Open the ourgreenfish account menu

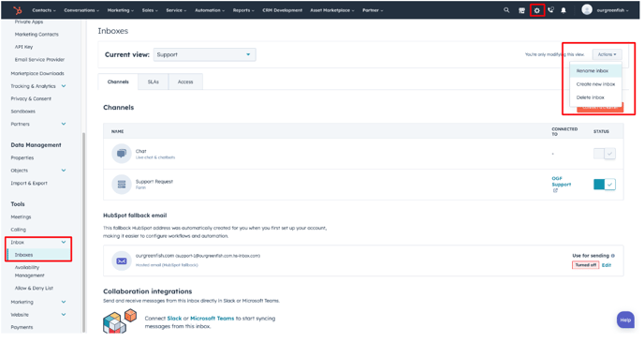tap(612, 10)
